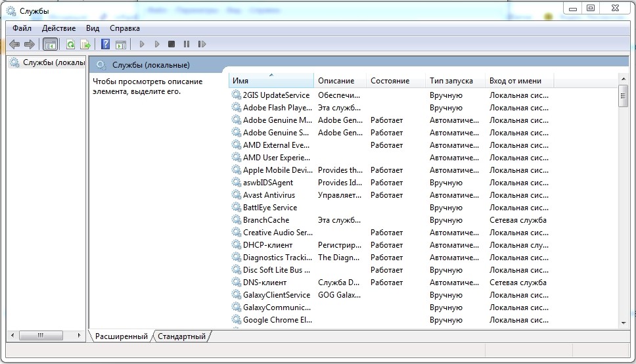Viewport: 636px width, 364px height.
Task: Switch to the Стандартный tab
Action: point(181,336)
